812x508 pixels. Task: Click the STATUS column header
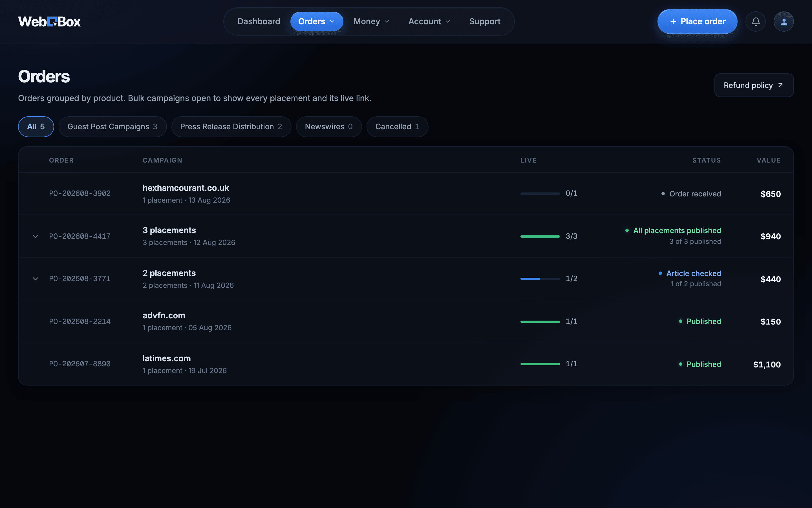point(707,160)
